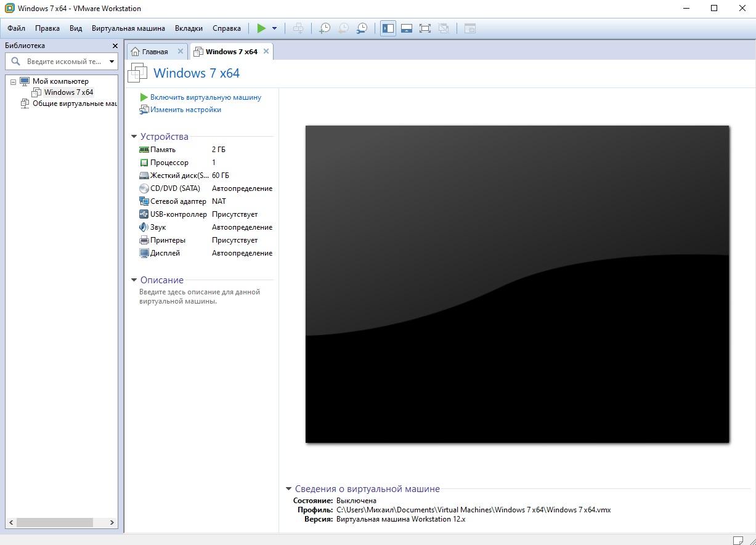Click the CD/DVD (SATA) device icon

pos(144,188)
